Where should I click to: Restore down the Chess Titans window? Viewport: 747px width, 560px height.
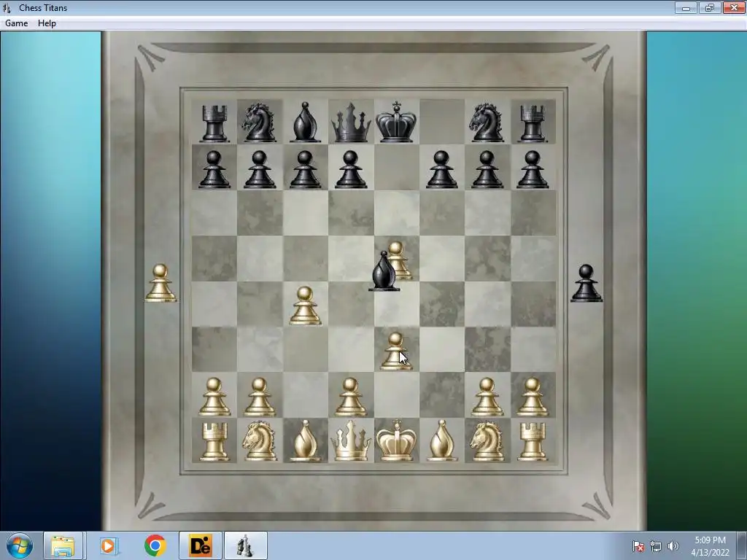click(x=710, y=7)
